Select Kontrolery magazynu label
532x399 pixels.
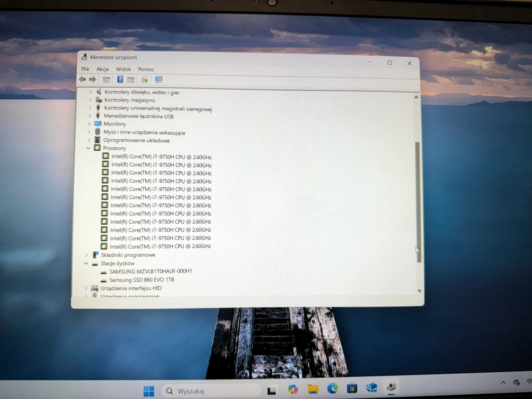tap(130, 100)
